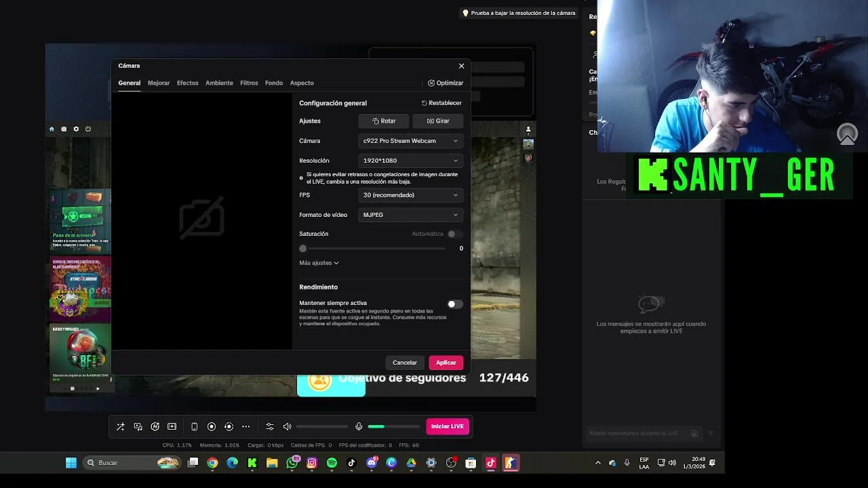This screenshot has width=868, height=488.
Task: Adjust the microphone volume slider
Action: [x=394, y=426]
